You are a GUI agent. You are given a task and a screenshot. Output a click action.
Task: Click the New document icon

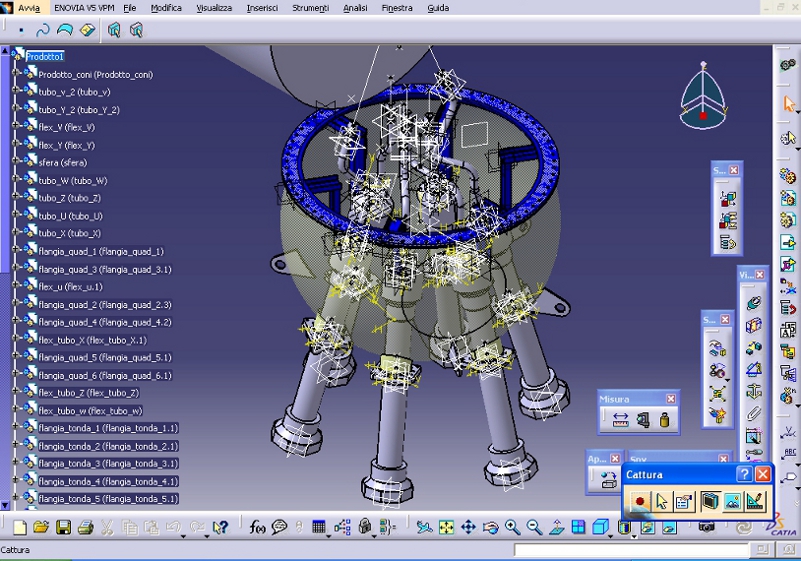click(19, 527)
